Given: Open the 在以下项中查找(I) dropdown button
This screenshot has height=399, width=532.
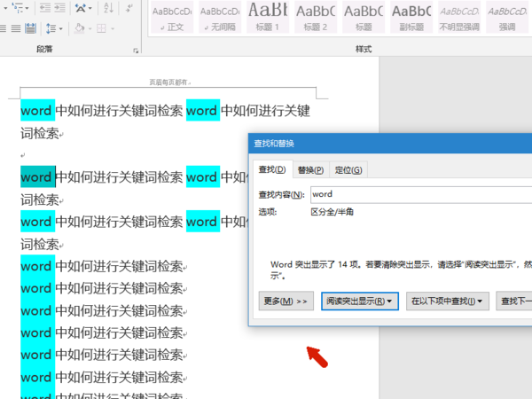Looking at the screenshot, I should coord(448,301).
